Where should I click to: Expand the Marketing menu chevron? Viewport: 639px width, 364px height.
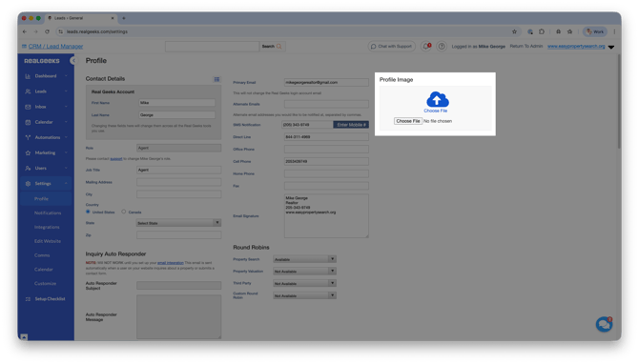point(66,153)
